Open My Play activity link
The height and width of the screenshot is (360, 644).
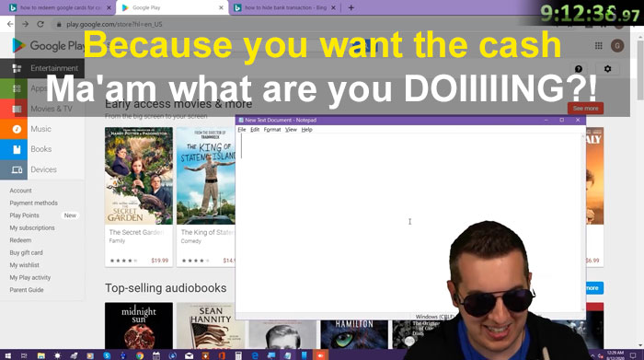[x=30, y=277]
